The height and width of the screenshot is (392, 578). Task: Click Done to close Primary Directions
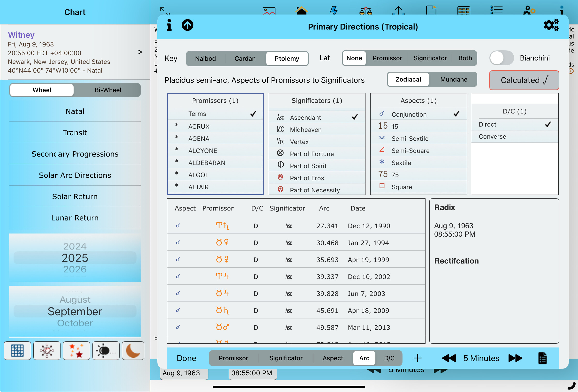coord(186,358)
